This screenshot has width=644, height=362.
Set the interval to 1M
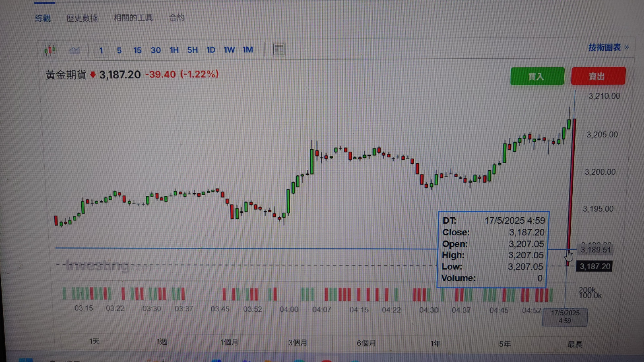point(248,49)
